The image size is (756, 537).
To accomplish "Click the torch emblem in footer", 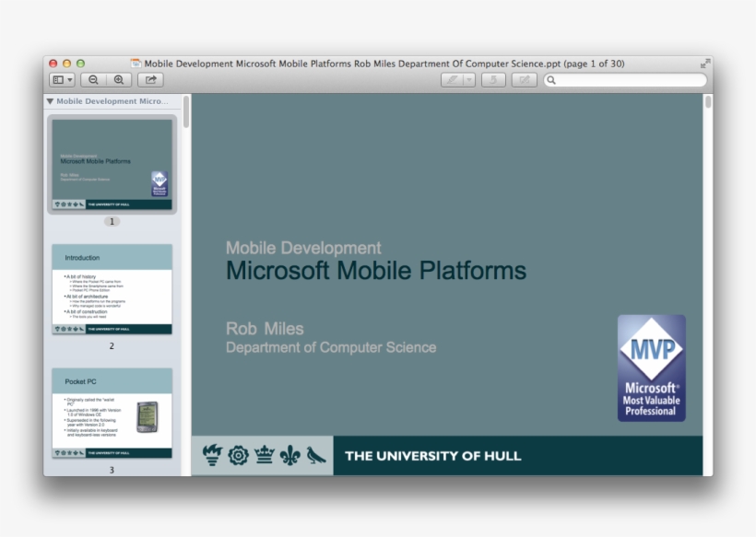I will tap(212, 455).
